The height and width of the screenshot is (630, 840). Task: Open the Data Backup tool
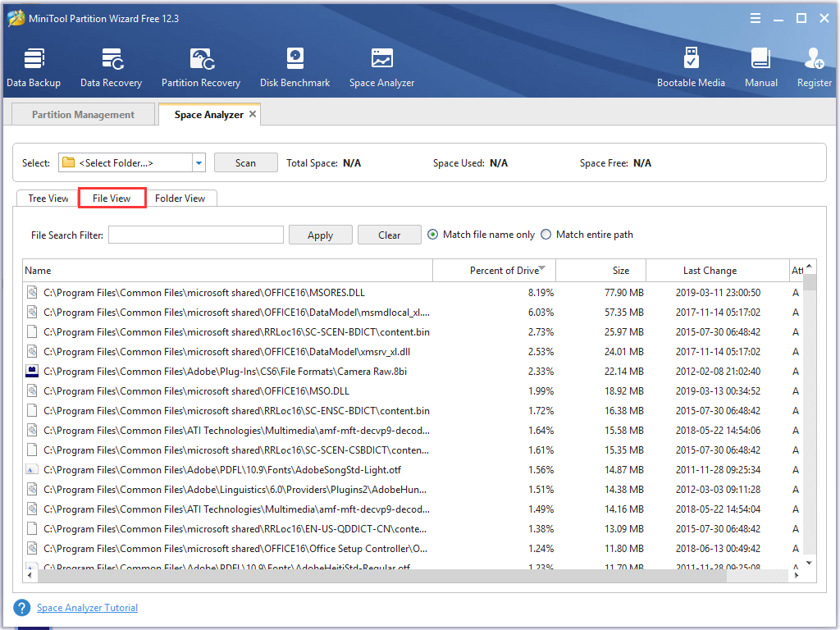click(x=33, y=67)
